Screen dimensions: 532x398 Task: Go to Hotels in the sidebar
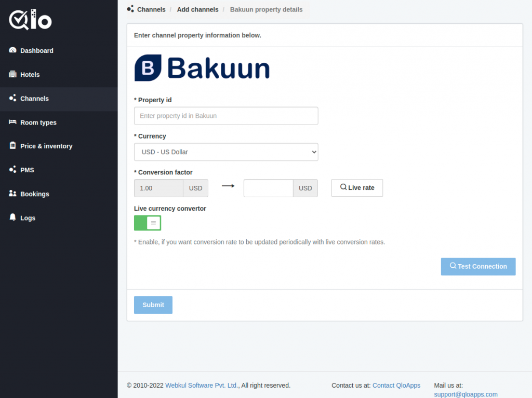click(x=30, y=75)
